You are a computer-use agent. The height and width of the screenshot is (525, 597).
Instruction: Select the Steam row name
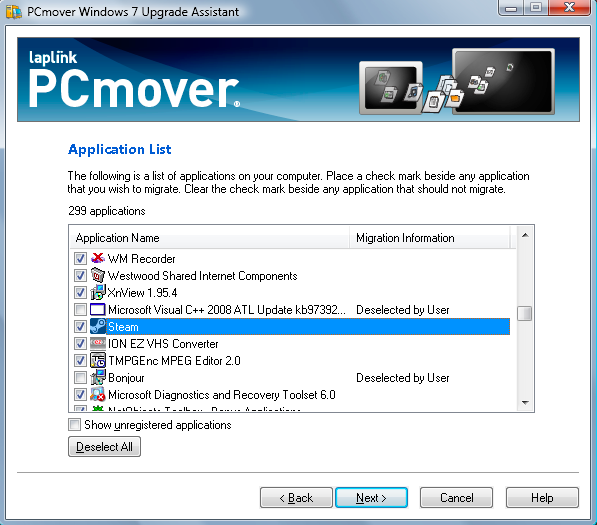pyautogui.click(x=123, y=327)
